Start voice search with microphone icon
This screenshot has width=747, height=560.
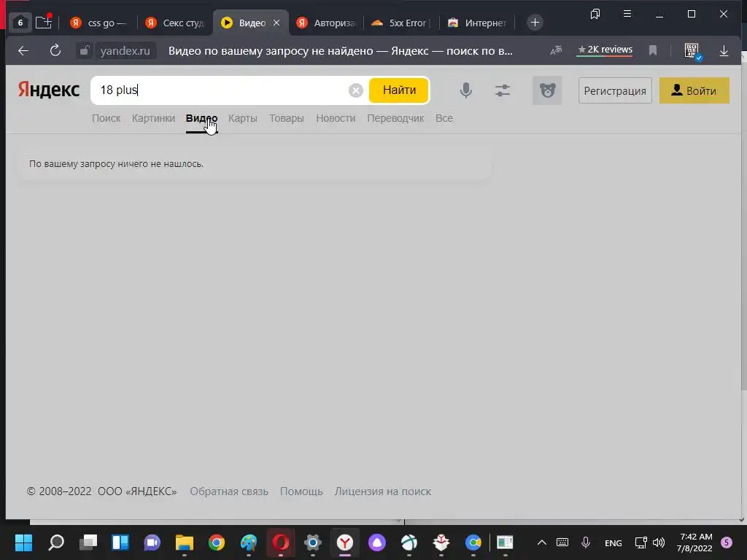tap(465, 90)
